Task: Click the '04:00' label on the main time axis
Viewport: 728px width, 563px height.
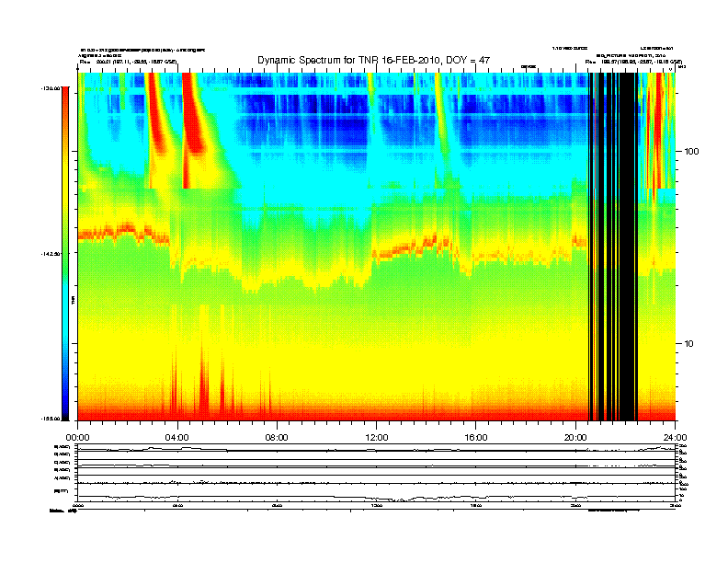Action: [x=177, y=438]
